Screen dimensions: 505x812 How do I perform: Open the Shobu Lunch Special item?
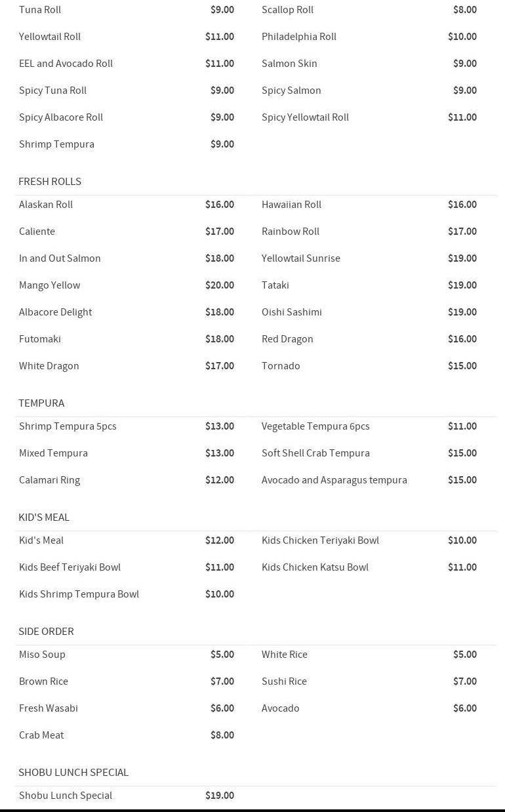tap(66, 796)
